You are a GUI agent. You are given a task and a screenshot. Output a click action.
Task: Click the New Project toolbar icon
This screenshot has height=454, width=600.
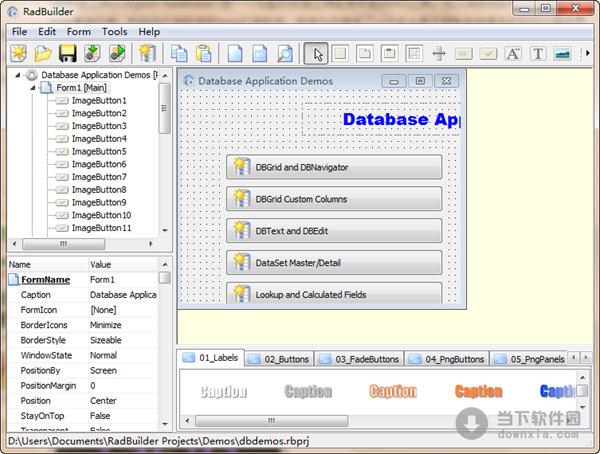pos(18,53)
